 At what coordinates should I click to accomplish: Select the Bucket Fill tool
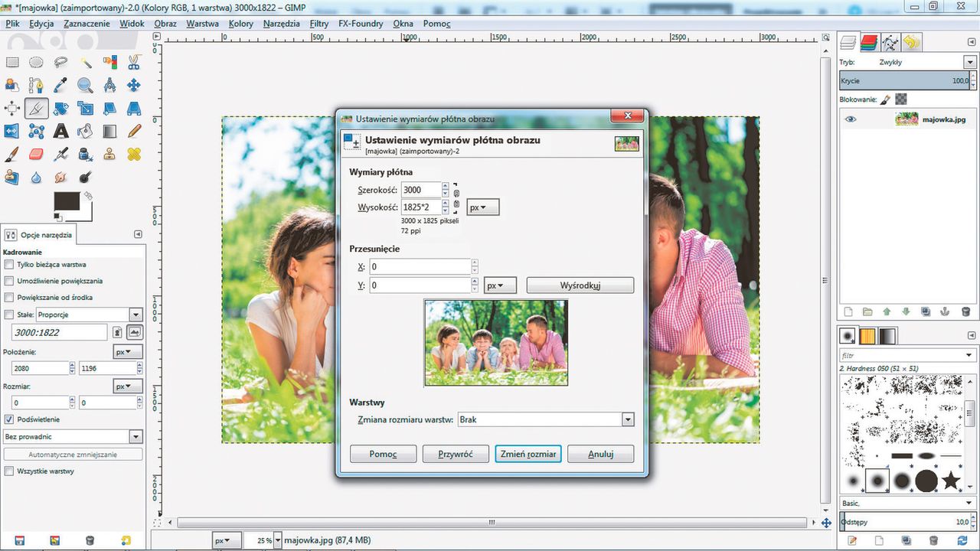point(86,132)
